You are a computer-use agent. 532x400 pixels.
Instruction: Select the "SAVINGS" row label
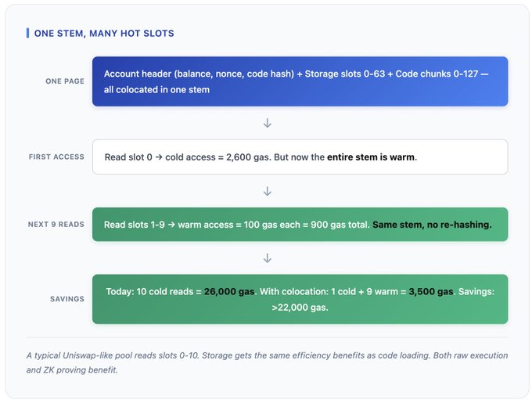pyautogui.click(x=66, y=299)
